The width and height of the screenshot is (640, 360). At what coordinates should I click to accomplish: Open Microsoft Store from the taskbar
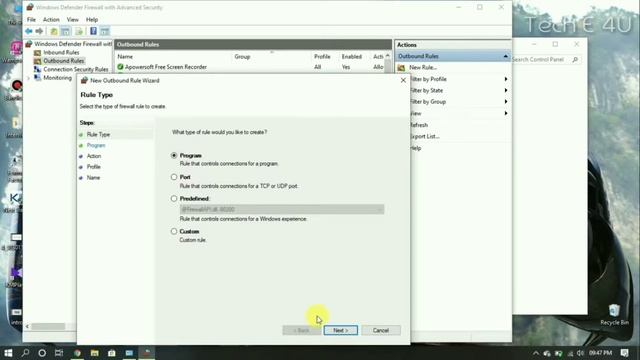(112, 353)
